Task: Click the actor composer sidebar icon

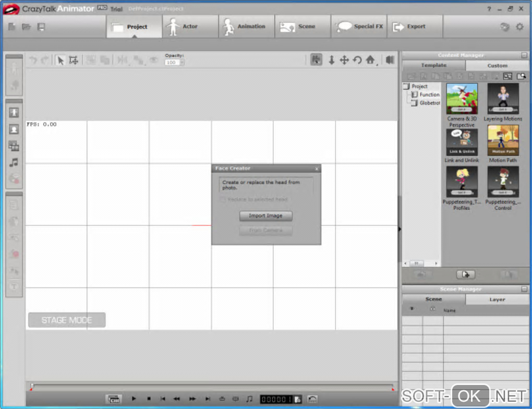Action: (14, 112)
